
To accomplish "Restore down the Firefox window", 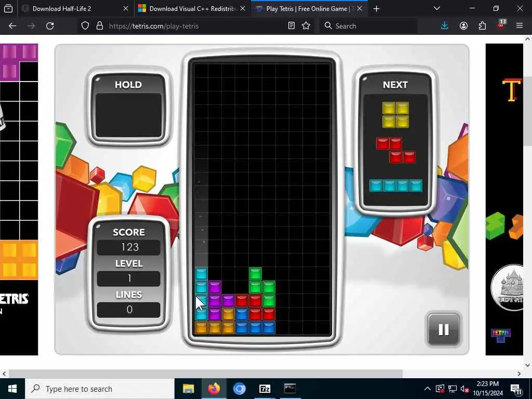I will [496, 8].
